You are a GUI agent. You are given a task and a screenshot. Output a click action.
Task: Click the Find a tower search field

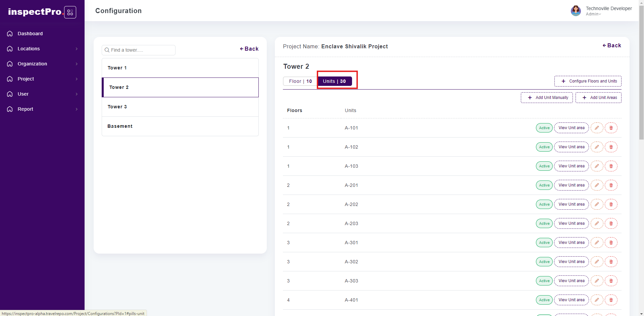coord(139,50)
